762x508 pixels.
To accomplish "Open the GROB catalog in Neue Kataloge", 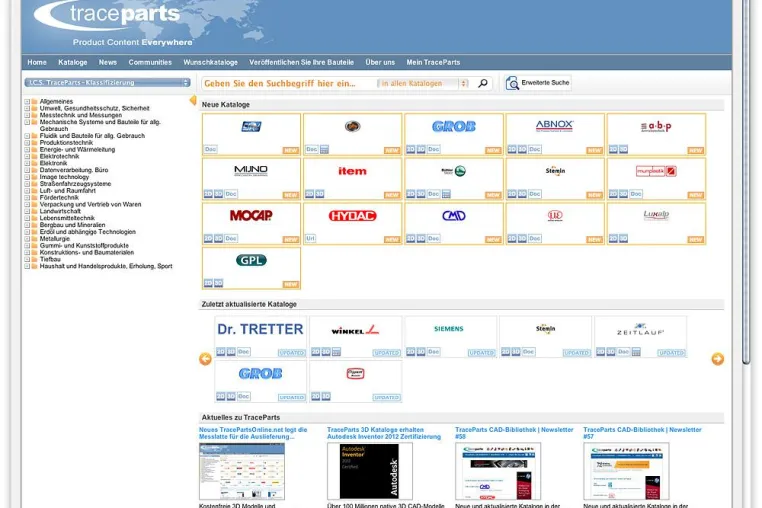I will coord(453,126).
